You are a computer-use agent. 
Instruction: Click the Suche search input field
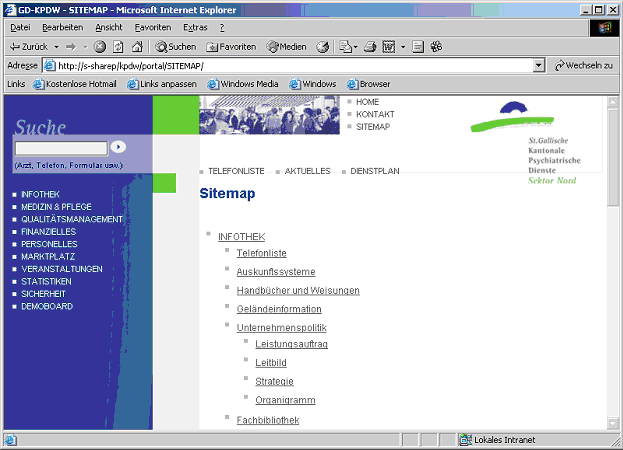coord(61,148)
